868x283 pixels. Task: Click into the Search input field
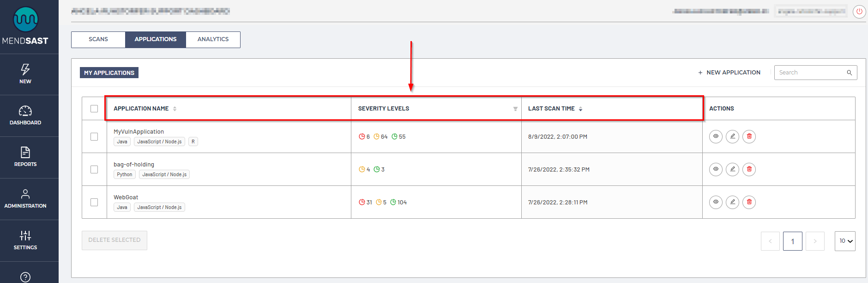click(x=810, y=73)
